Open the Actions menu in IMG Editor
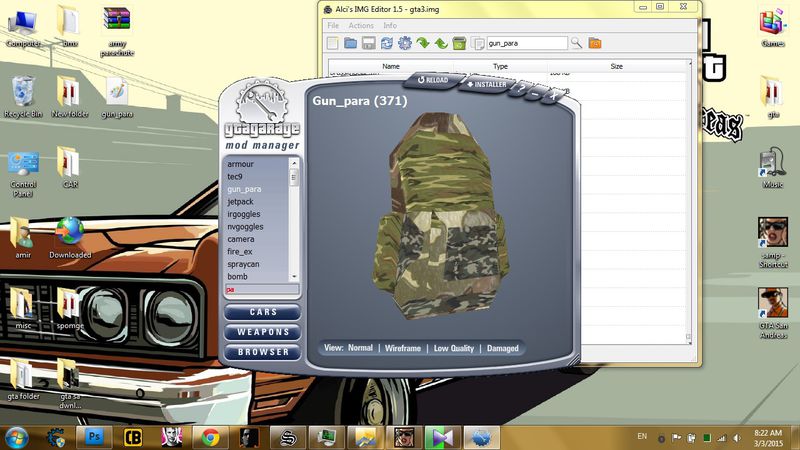Screen dimensions: 800x450 pyautogui.click(x=361, y=26)
